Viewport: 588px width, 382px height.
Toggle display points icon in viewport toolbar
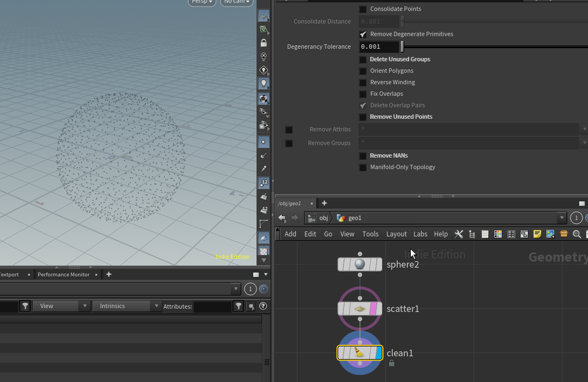264,142
